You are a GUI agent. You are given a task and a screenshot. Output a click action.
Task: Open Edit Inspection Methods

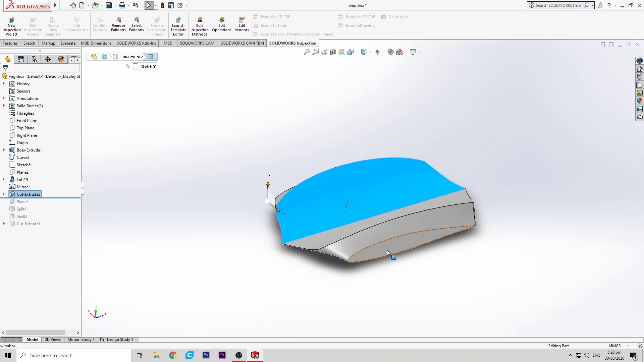click(x=200, y=26)
